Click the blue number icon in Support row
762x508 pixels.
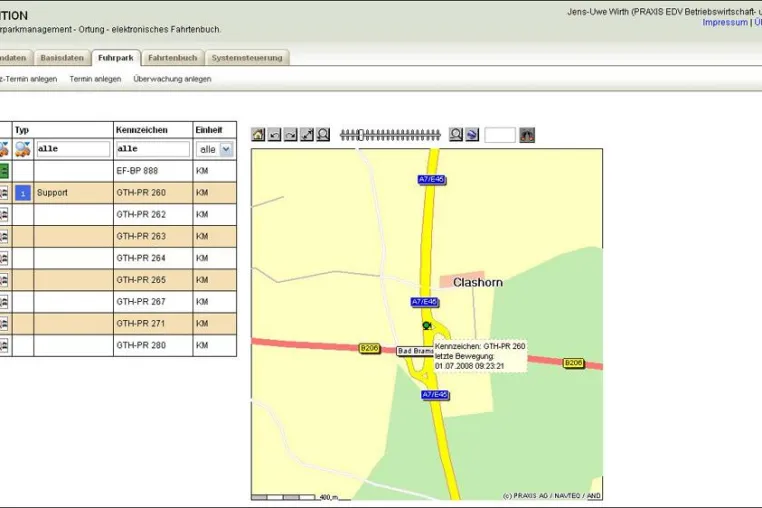pyautogui.click(x=23, y=193)
